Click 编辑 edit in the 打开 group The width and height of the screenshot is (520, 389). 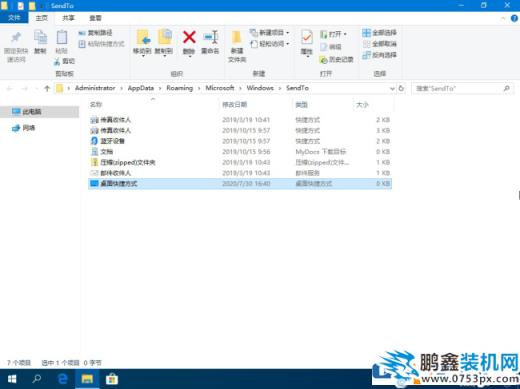(x=331, y=47)
